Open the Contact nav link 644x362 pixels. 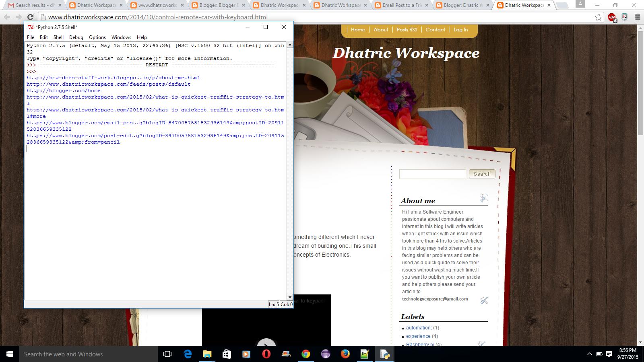[x=436, y=30]
